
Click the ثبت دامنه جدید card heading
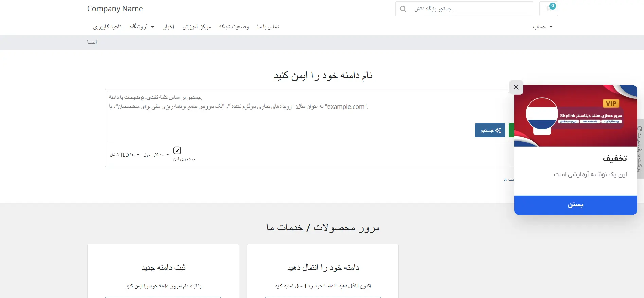pyautogui.click(x=163, y=267)
